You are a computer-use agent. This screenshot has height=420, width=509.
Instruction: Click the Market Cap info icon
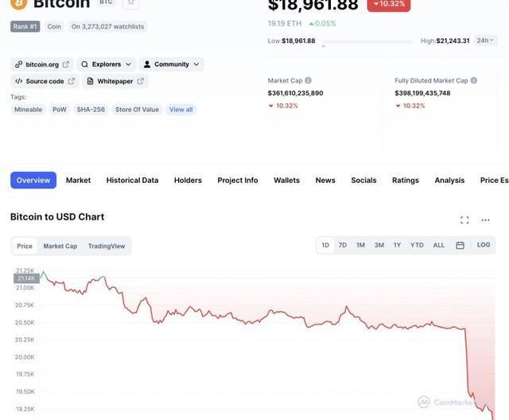coord(309,80)
